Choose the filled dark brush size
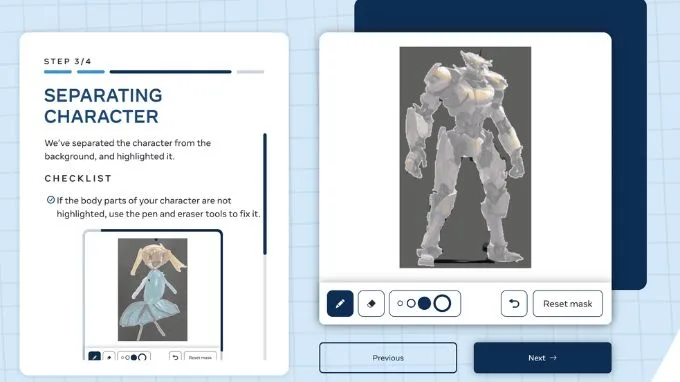Viewport: 680px width, 382px height. [425, 304]
